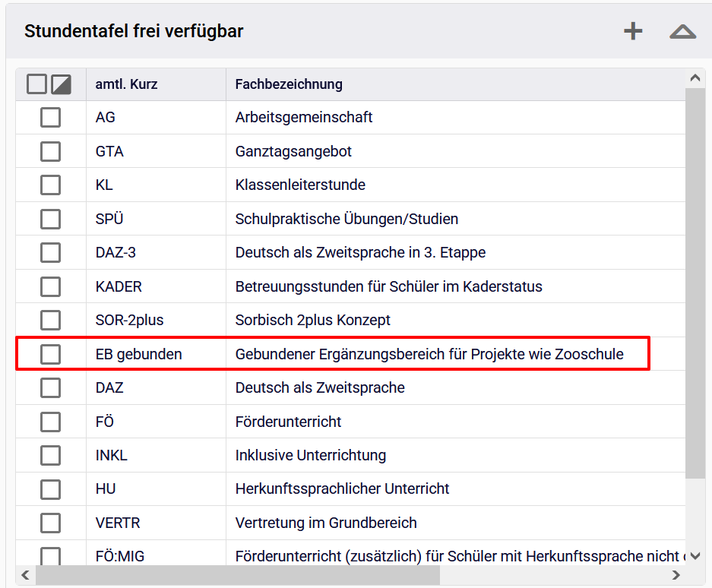Check the AG Arbeitsgemeinschaft checkbox
Image resolution: width=712 pixels, height=588 pixels.
click(50, 118)
